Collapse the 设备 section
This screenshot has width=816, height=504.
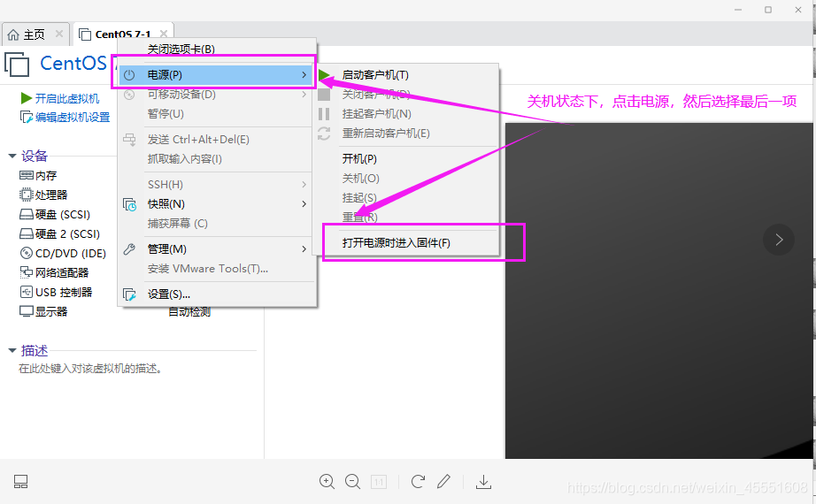pyautogui.click(x=12, y=156)
